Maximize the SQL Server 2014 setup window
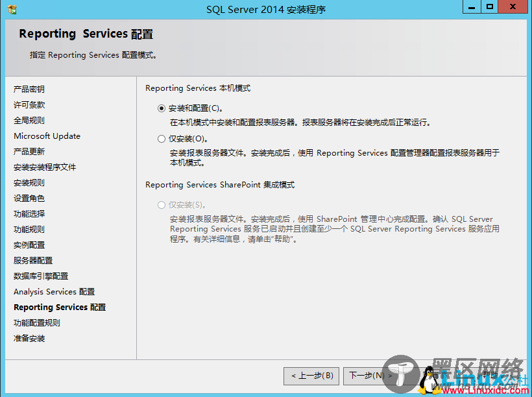Viewport: 532px width, 397px height. pyautogui.click(x=490, y=6)
